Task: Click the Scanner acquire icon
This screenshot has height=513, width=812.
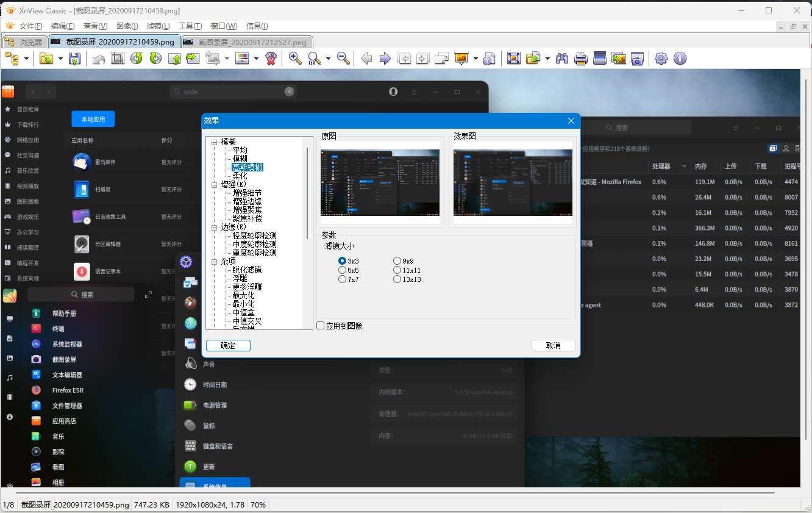Action: 600,59
